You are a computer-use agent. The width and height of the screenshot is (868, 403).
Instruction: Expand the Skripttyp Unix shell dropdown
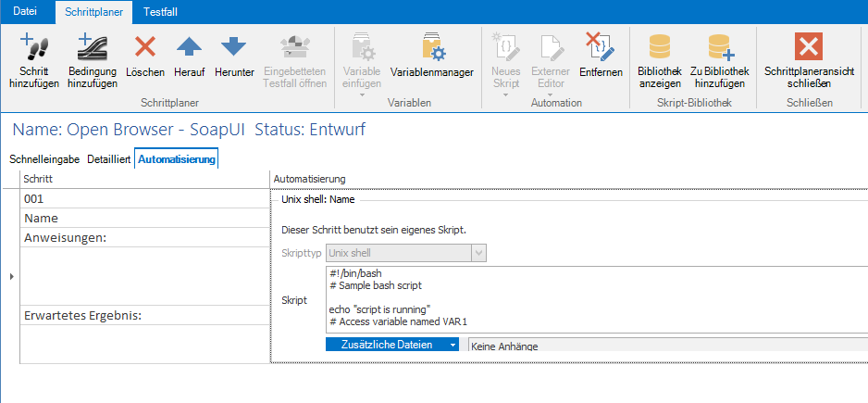click(478, 252)
